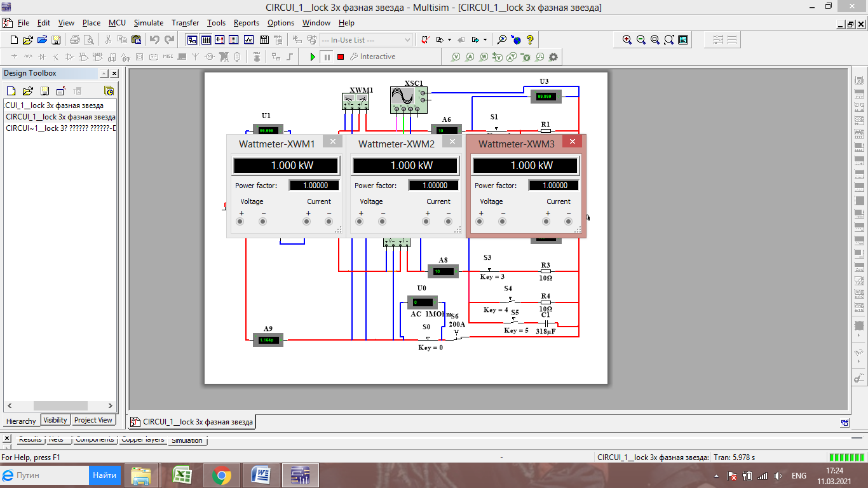868x488 pixels.
Task: Open the yellow Help question icon
Action: 530,39
